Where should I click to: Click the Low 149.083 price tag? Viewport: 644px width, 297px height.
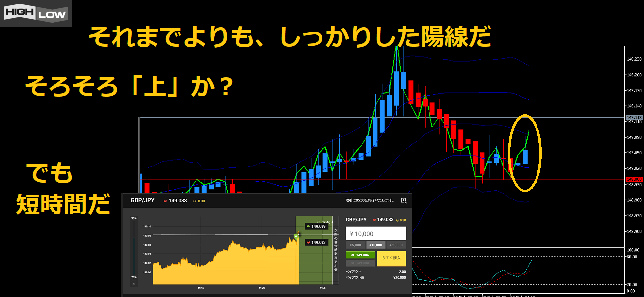317,242
